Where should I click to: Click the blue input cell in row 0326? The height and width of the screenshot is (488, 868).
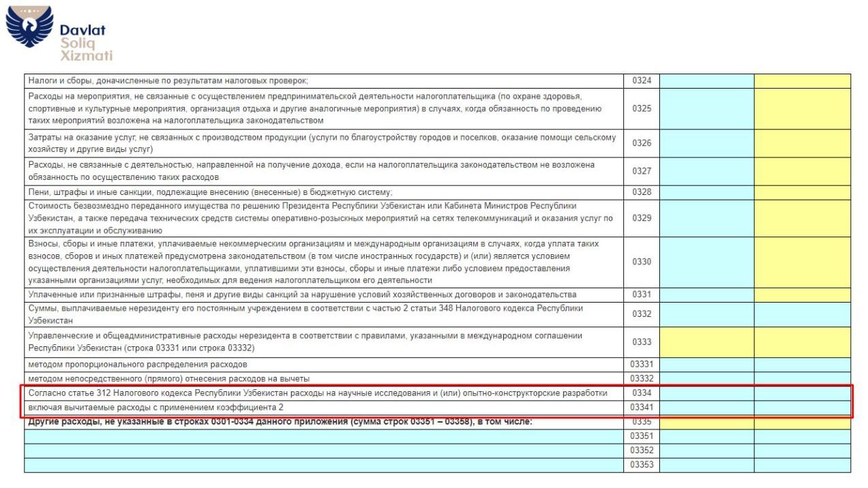706,143
